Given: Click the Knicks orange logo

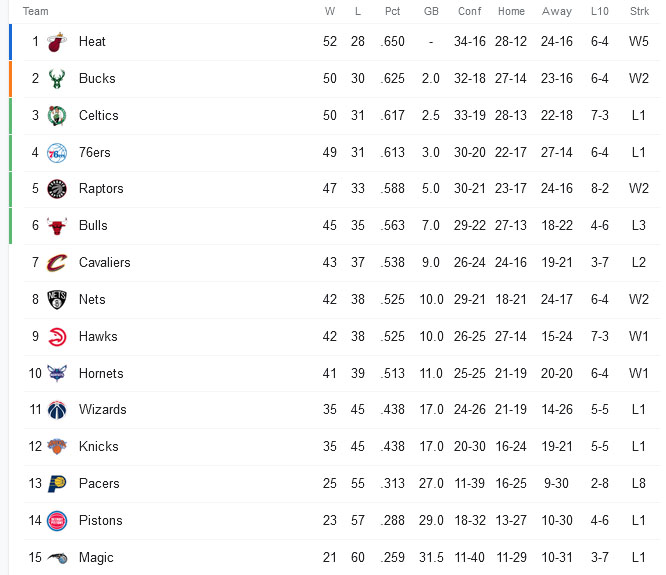Looking at the screenshot, I should 57,446.
